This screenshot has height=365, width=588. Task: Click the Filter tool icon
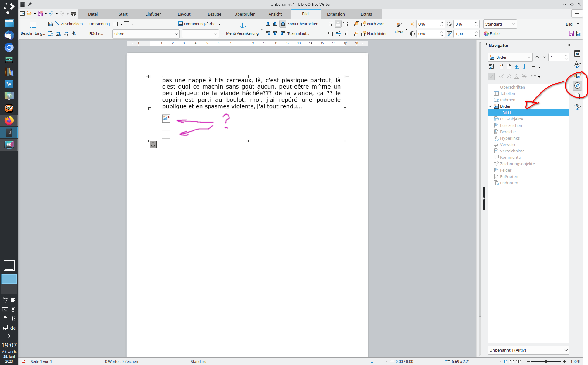(x=399, y=25)
